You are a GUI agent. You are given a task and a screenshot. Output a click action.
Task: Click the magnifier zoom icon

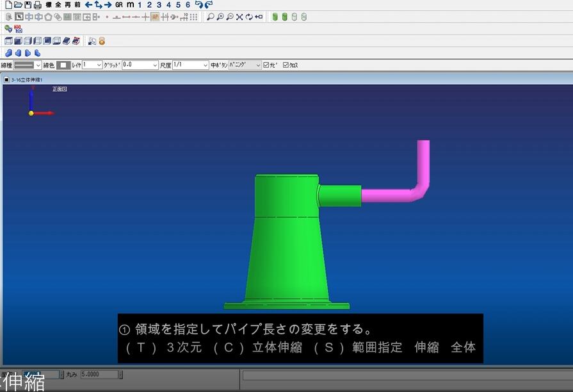[210, 17]
